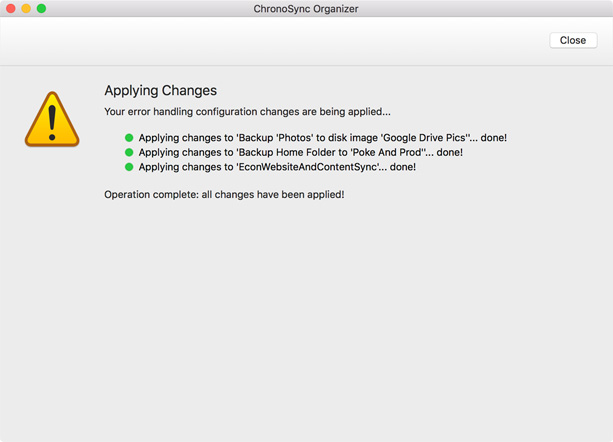Click 'Operation complete: all changes have been applied!' text
613x442 pixels.
tap(224, 195)
